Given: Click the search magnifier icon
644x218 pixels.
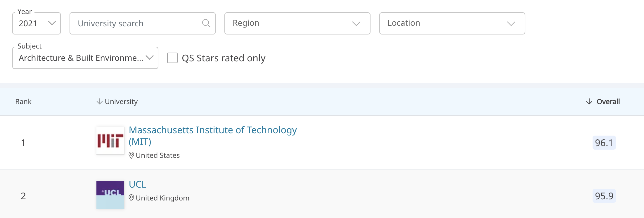Looking at the screenshot, I should pyautogui.click(x=206, y=23).
